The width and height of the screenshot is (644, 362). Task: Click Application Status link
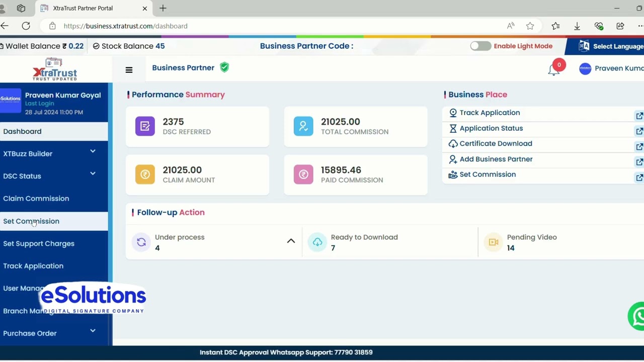pos(491,128)
